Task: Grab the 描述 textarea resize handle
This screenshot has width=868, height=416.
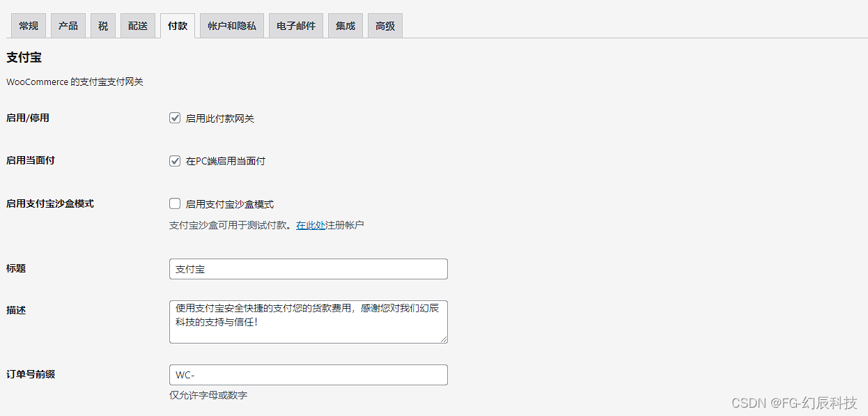Action: coord(442,339)
